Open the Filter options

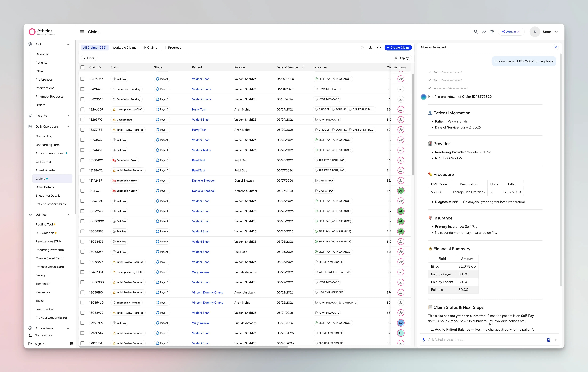89,58
